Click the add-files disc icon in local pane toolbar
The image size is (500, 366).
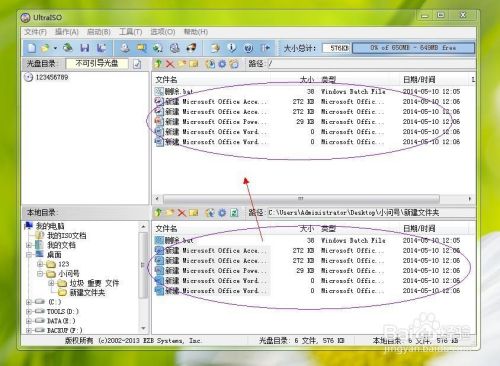coord(210,212)
